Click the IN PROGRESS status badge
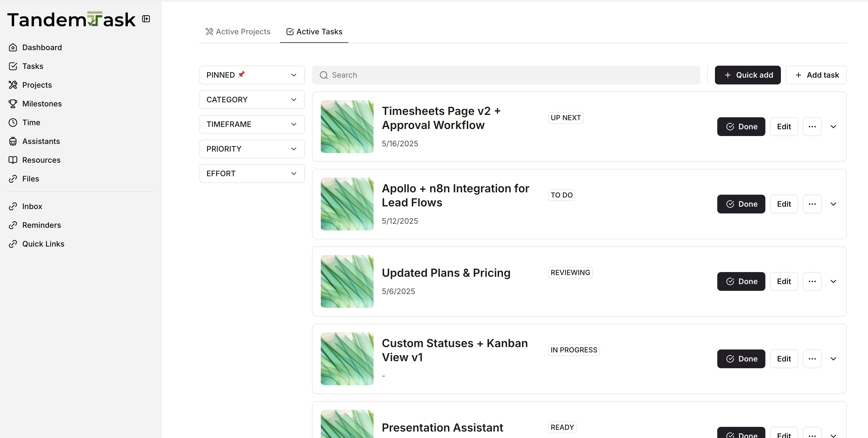The height and width of the screenshot is (438, 868). (x=574, y=350)
